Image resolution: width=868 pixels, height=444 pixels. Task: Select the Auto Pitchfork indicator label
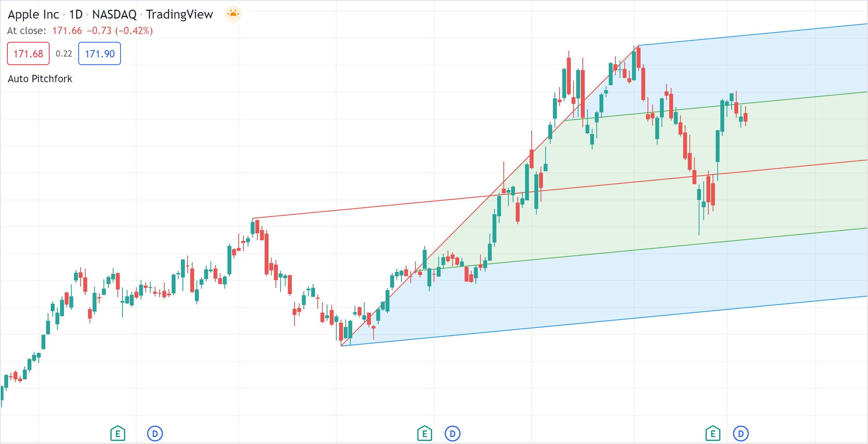coord(40,79)
